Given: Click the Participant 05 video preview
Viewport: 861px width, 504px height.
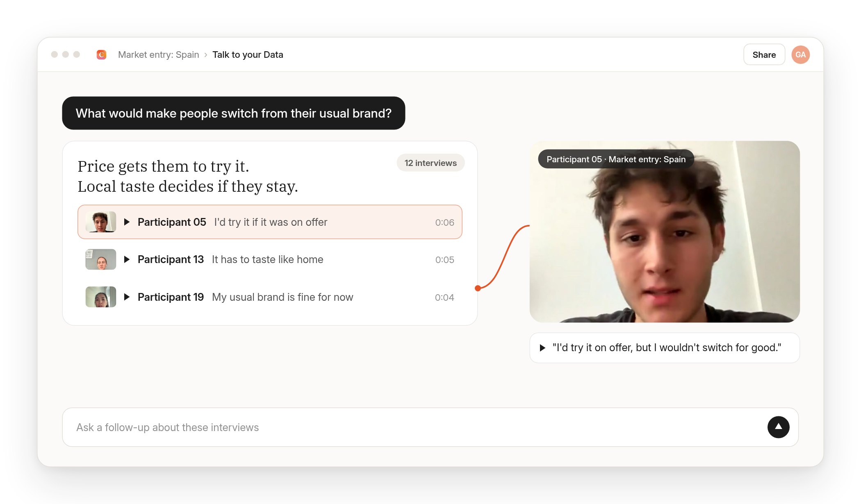Looking at the screenshot, I should pos(665,232).
